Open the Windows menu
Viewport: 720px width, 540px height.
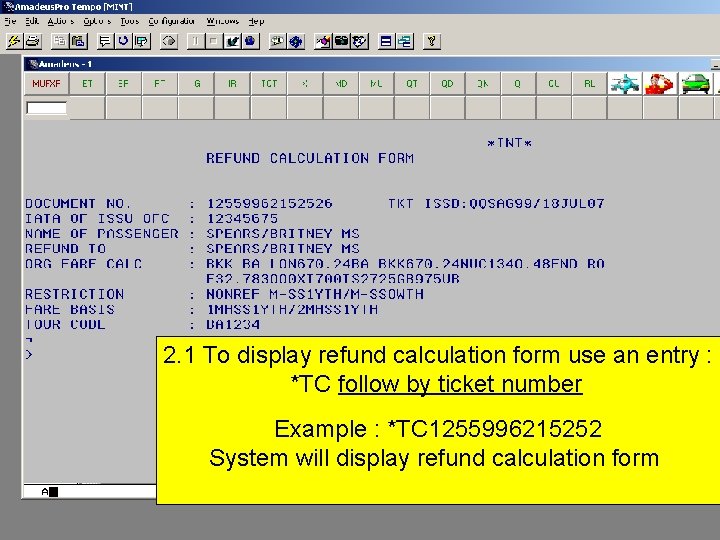click(x=223, y=21)
